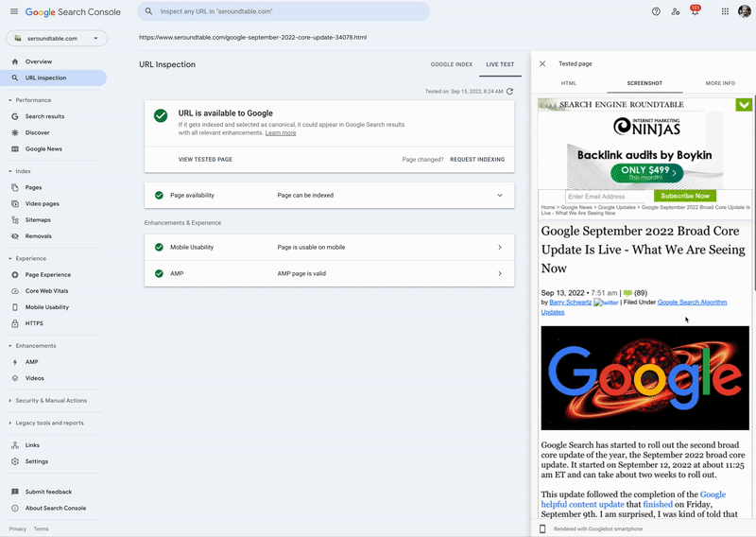This screenshot has height=537, width=756.
Task: Click the Google logo article image
Action: click(x=645, y=378)
